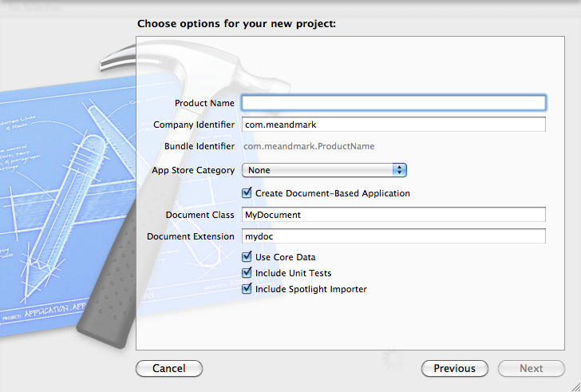Screen dimensions: 581x392
Task: Click the Document Class text field
Action: tap(393, 215)
